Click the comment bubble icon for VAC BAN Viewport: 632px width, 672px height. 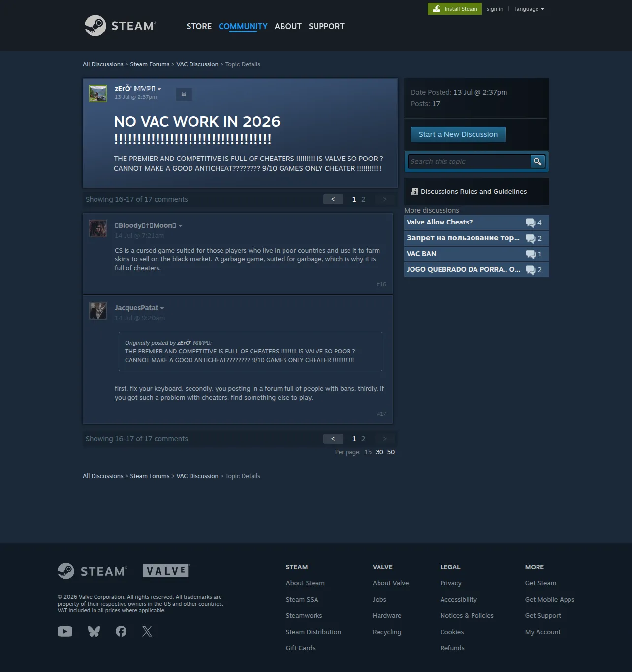click(x=530, y=254)
